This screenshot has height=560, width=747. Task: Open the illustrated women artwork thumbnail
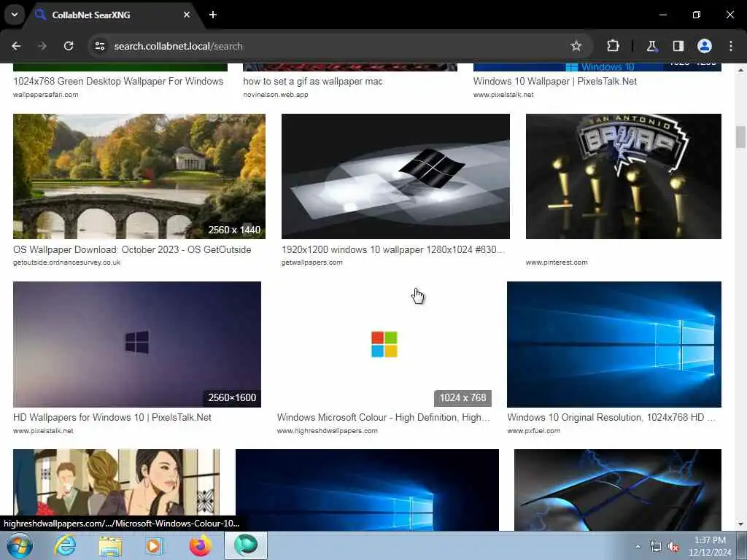116,489
